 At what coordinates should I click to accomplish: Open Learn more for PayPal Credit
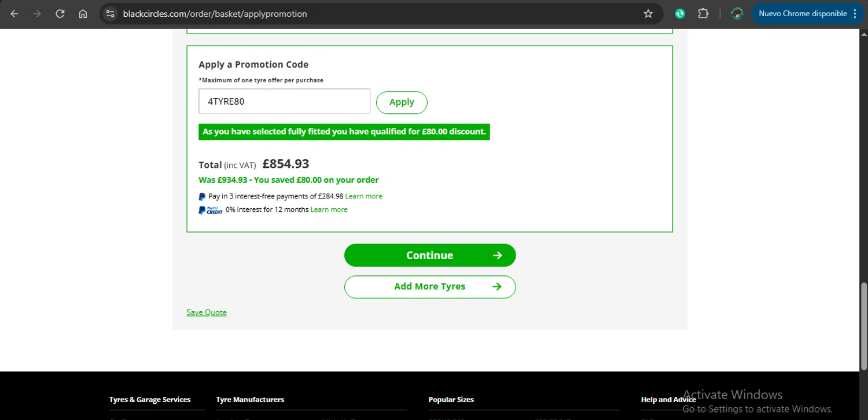pos(329,209)
